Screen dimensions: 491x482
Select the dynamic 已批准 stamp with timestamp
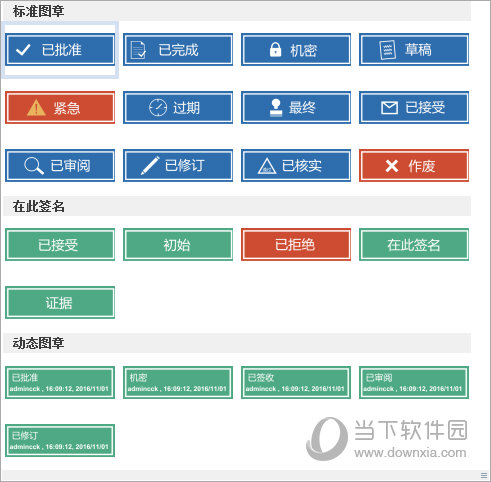pyautogui.click(x=60, y=382)
